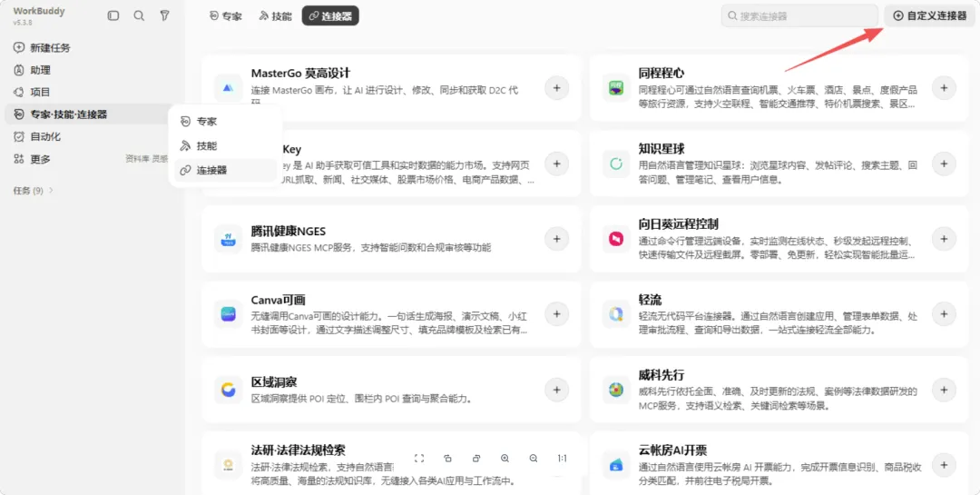Click the 向日葵远程控制 logo icon

[x=616, y=239]
